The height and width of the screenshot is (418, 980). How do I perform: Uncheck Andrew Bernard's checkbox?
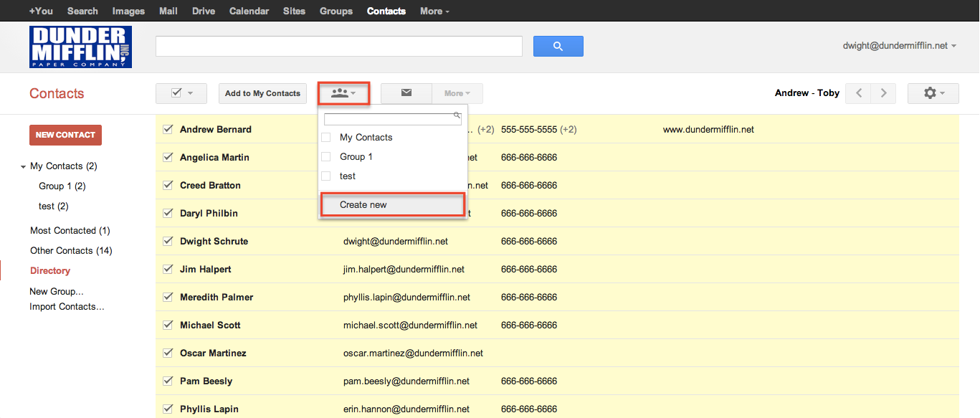pos(168,129)
